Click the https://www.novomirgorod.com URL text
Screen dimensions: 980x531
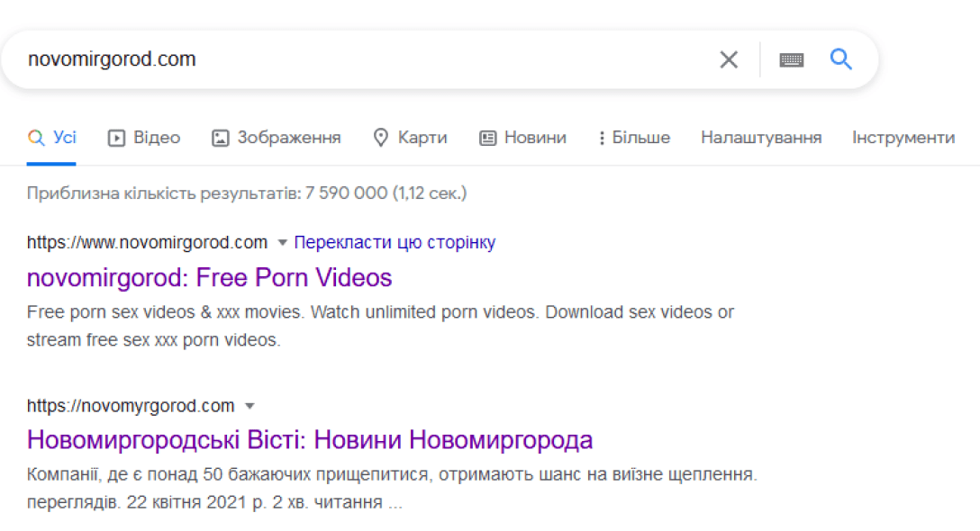(x=147, y=242)
